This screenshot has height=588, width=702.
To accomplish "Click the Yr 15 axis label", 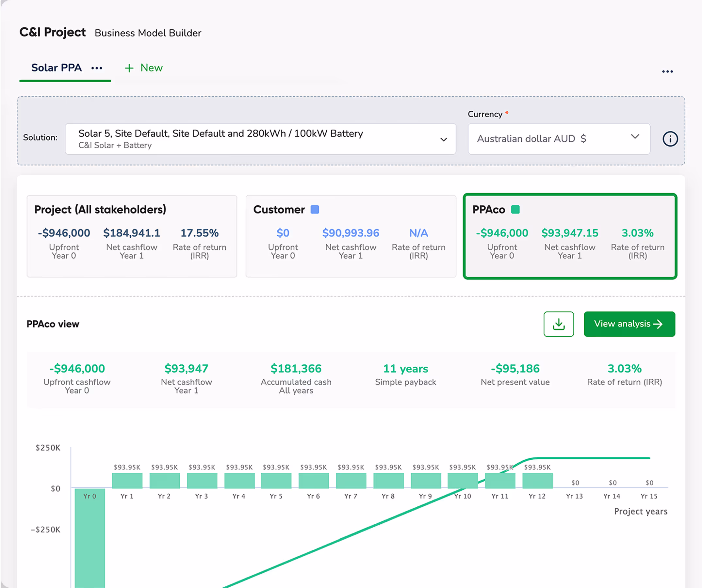I will (649, 496).
